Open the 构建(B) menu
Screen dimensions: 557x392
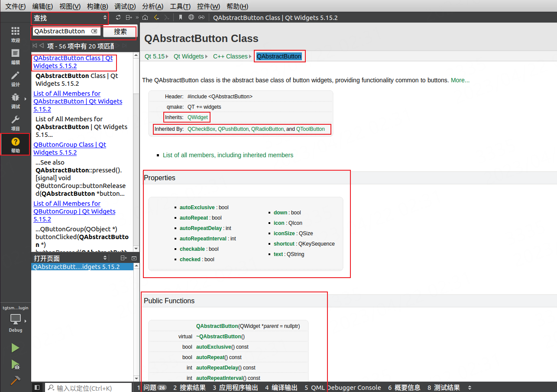pyautogui.click(x=97, y=6)
